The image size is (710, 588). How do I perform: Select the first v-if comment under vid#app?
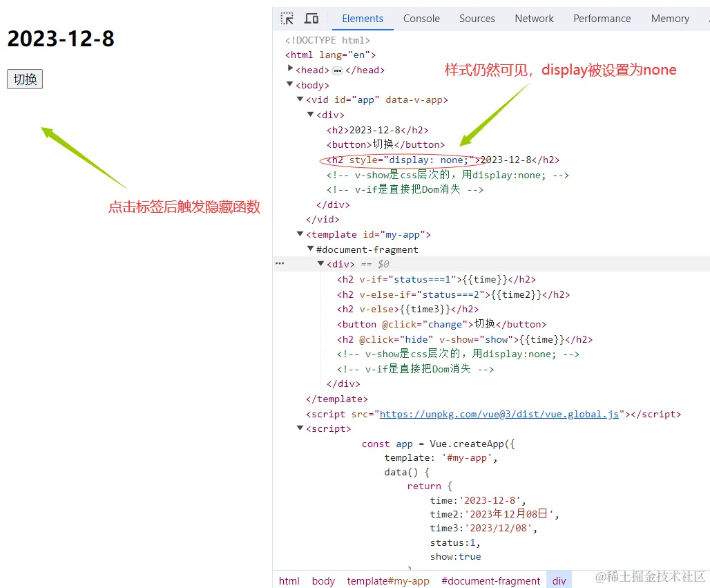tap(405, 189)
